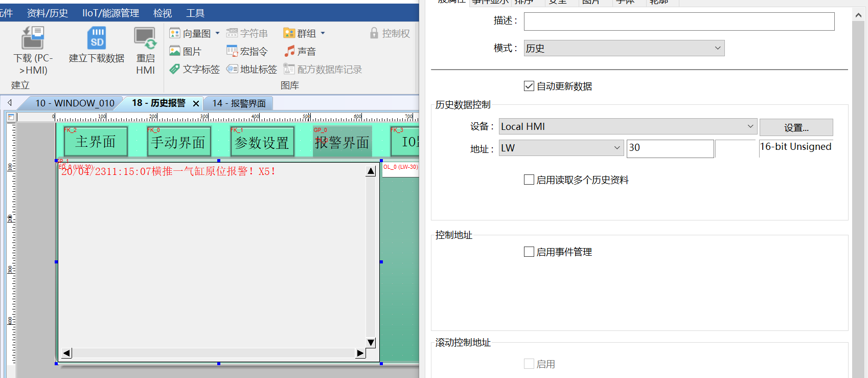Enable the 启用事件管理 checkbox
This screenshot has width=868, height=378.
pos(529,252)
